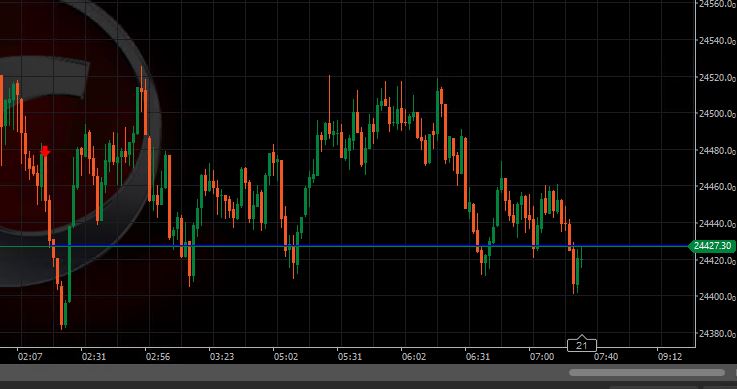Click the 24540.0 price axis label
This screenshot has width=737, height=389.
(717, 40)
